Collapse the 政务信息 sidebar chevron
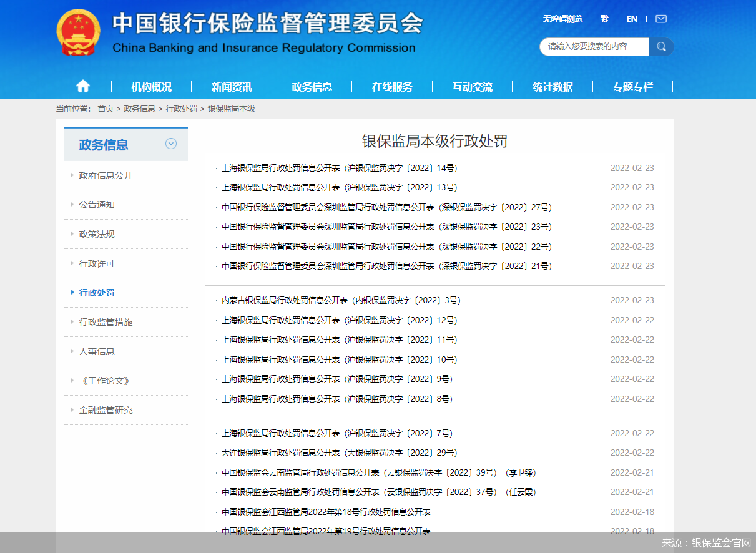 coord(171,144)
